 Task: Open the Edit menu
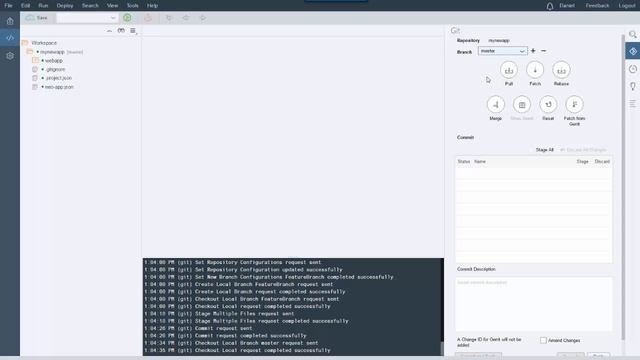coord(25,6)
